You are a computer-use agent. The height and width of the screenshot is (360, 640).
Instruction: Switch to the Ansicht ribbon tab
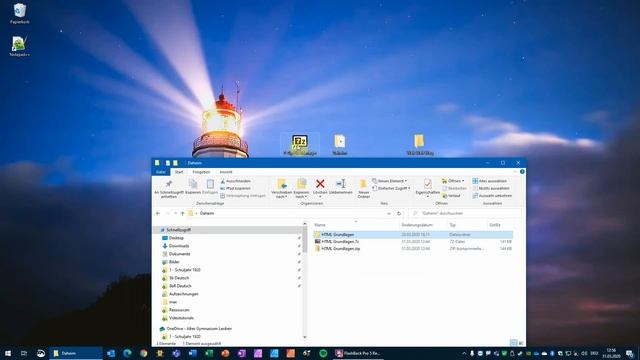point(226,172)
